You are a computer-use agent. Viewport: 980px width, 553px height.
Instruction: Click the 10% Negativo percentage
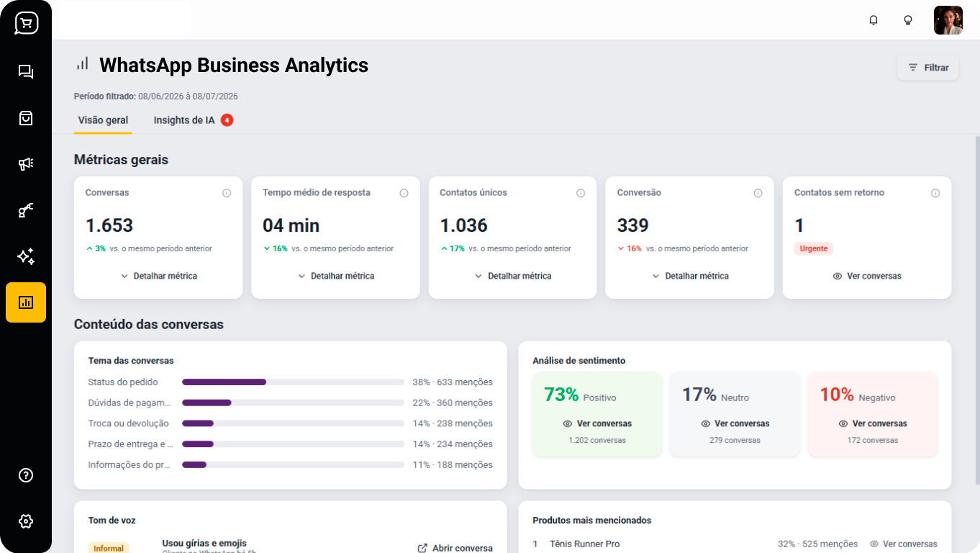837,395
